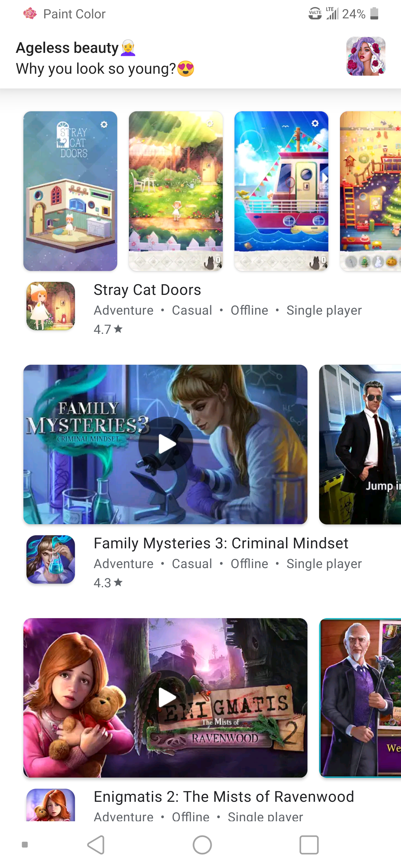This screenshot has height=868, width=401.
Task: Tap the Paint Color rose logo
Action: click(x=30, y=14)
